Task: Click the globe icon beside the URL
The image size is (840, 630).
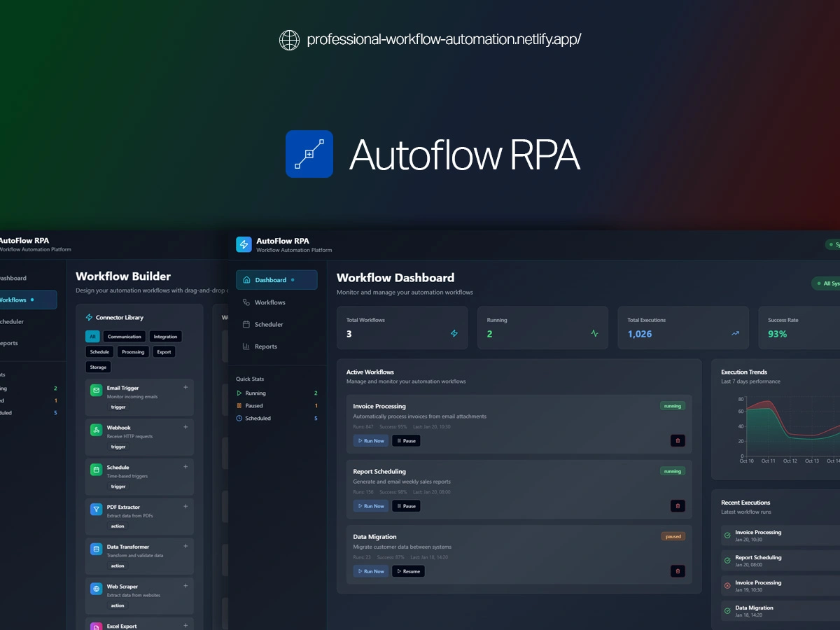Action: point(289,40)
